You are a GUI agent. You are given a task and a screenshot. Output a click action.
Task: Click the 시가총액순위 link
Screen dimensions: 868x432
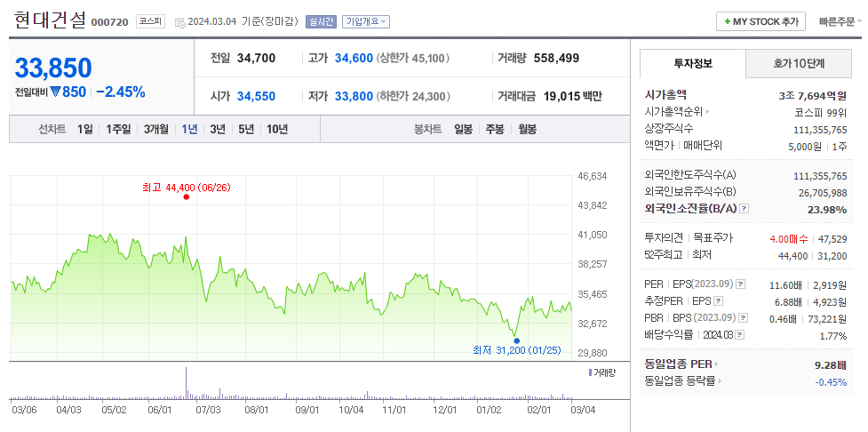tap(673, 112)
